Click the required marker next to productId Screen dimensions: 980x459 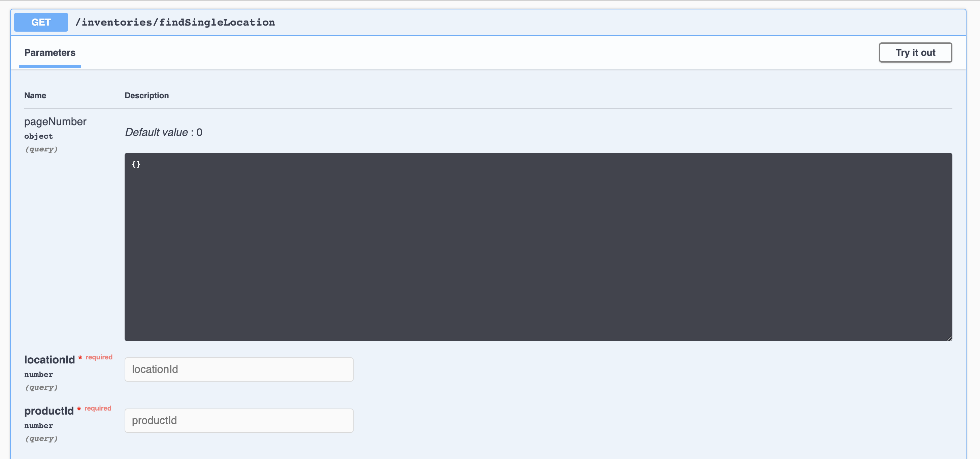click(94, 409)
